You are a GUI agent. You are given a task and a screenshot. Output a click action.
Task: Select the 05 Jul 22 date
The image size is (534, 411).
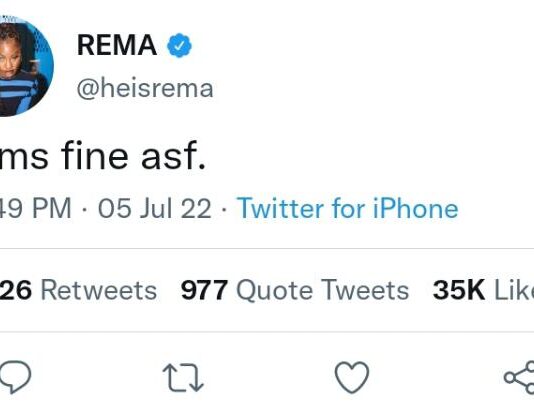click(155, 208)
